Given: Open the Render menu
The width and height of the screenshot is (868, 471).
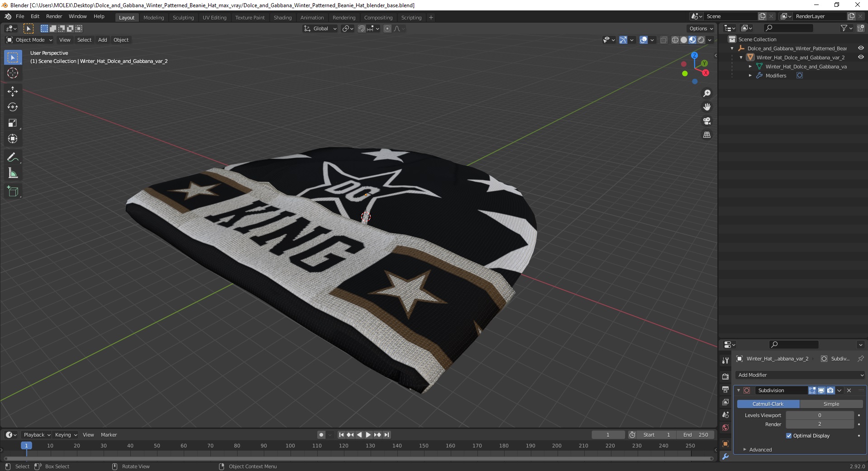Looking at the screenshot, I should click(54, 16).
